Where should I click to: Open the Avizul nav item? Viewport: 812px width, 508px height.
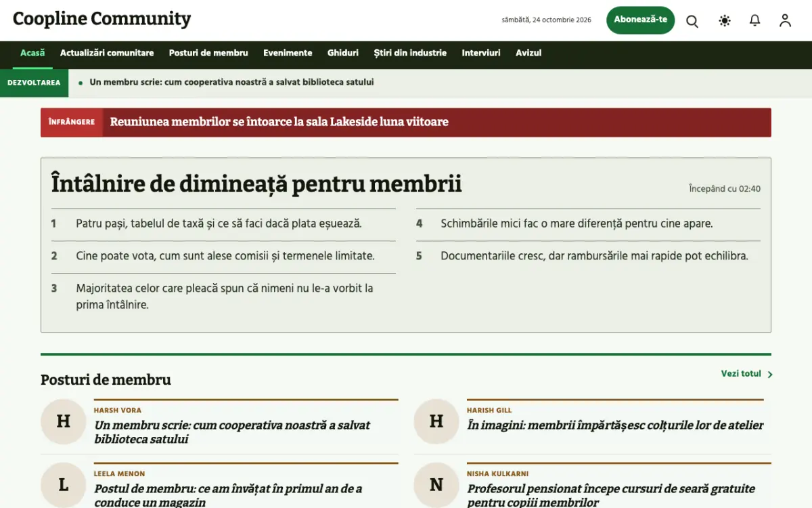point(528,53)
